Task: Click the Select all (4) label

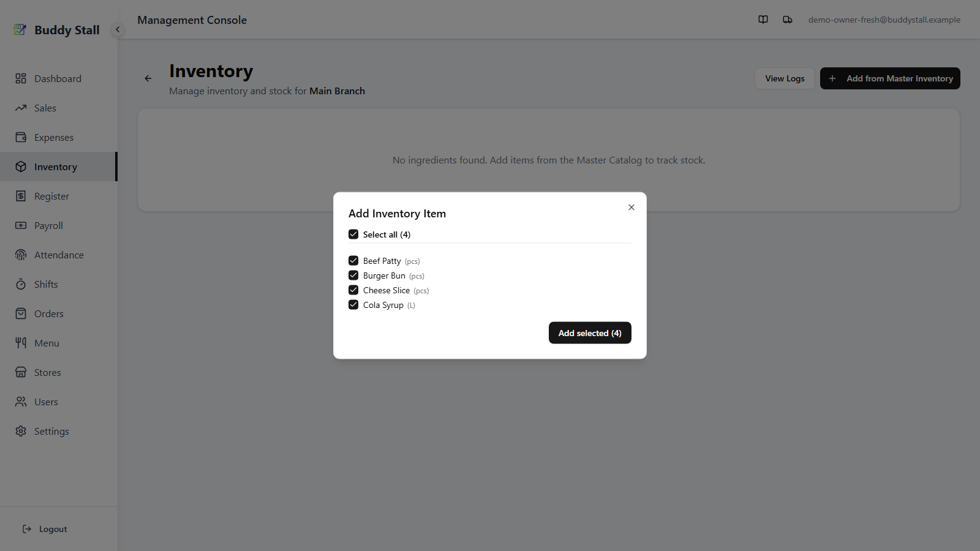Action: (386, 234)
